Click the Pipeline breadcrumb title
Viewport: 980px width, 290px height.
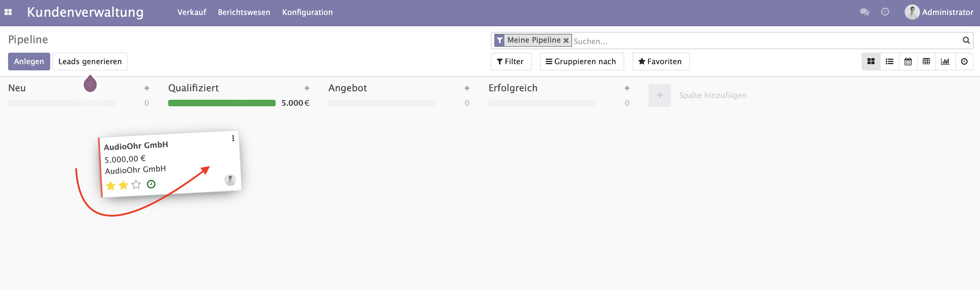(x=28, y=40)
